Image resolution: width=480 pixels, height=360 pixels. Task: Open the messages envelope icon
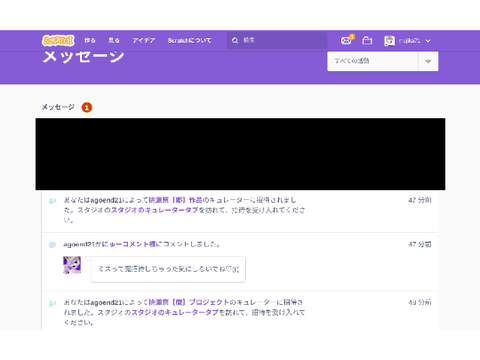point(347,40)
